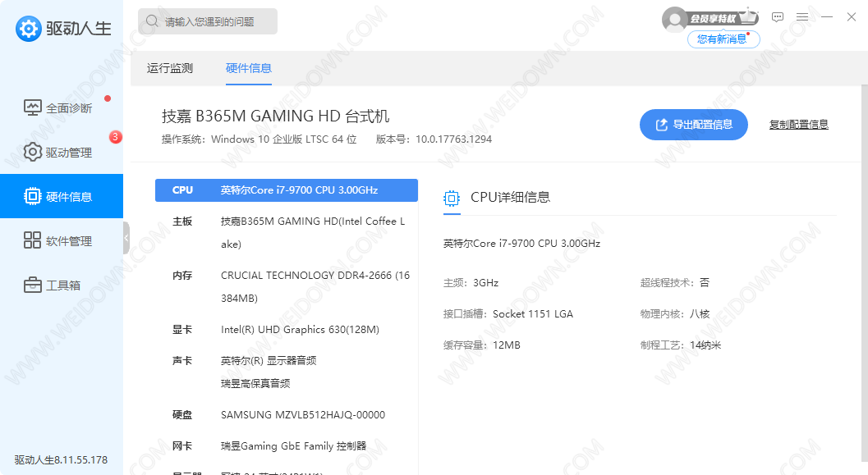This screenshot has width=868, height=475.
Task: Click the version label 驱动人生8.11.55.178
Action: coord(61,459)
